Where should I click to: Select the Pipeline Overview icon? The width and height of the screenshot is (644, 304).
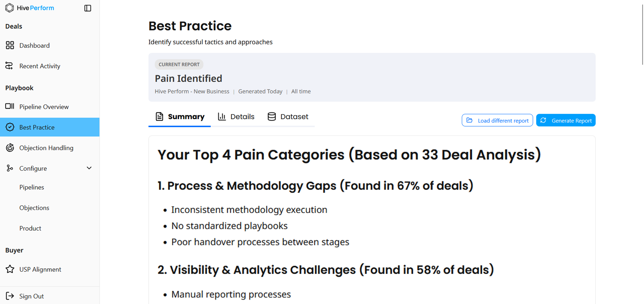pyautogui.click(x=10, y=106)
